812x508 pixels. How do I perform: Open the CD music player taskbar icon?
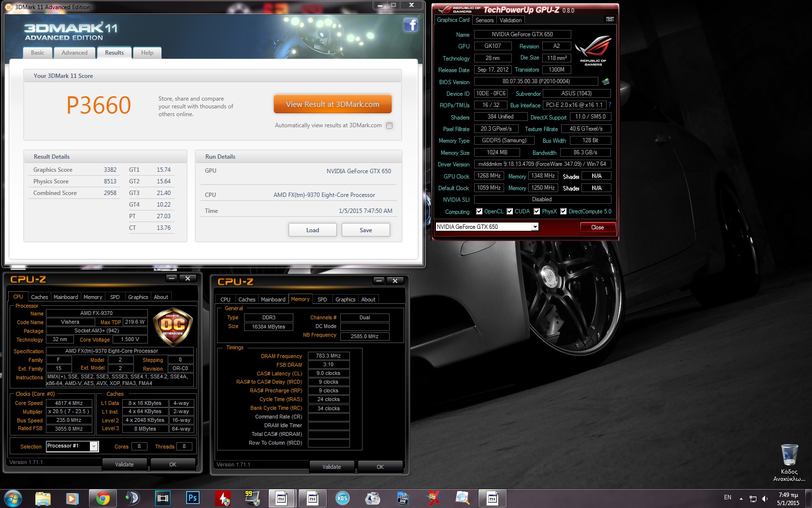click(373, 498)
